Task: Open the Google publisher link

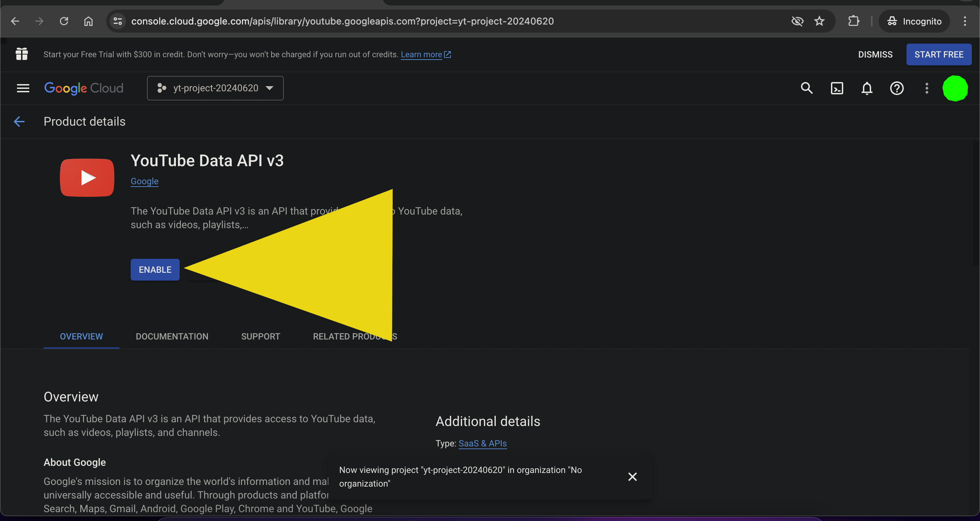Action: [145, 181]
